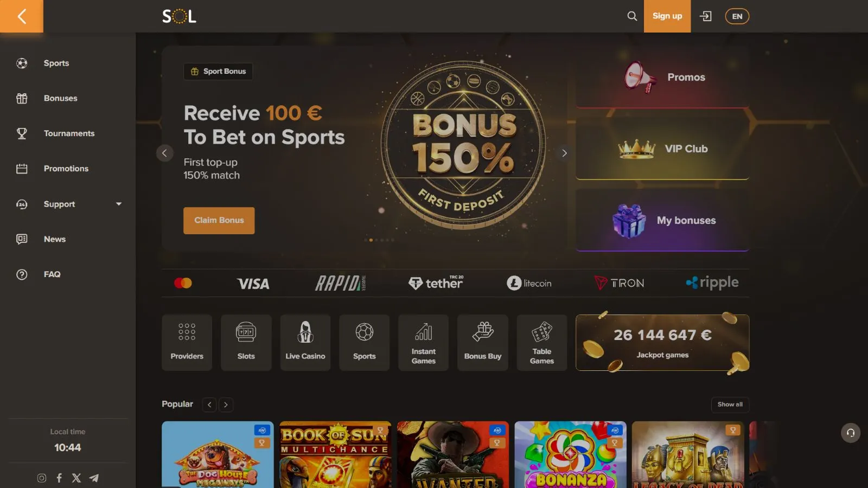Collapse the sidebar with back arrow
This screenshot has height=488, width=868.
point(22,16)
